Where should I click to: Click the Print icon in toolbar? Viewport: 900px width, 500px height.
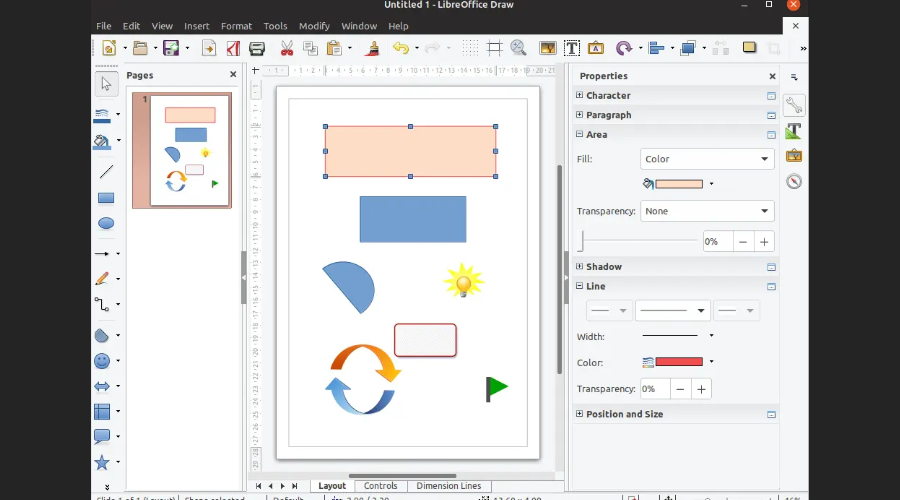coord(257,48)
